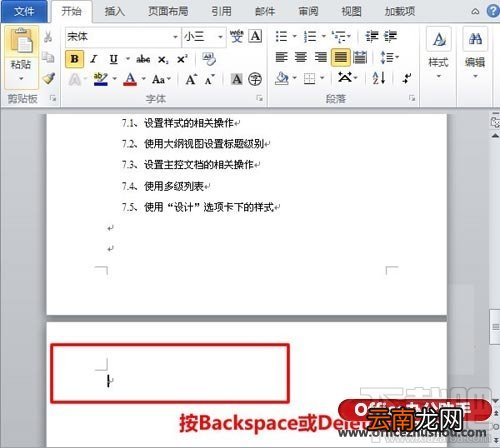The height and width of the screenshot is (448, 500).
Task: Apply text highlight color
Action: 101,79
